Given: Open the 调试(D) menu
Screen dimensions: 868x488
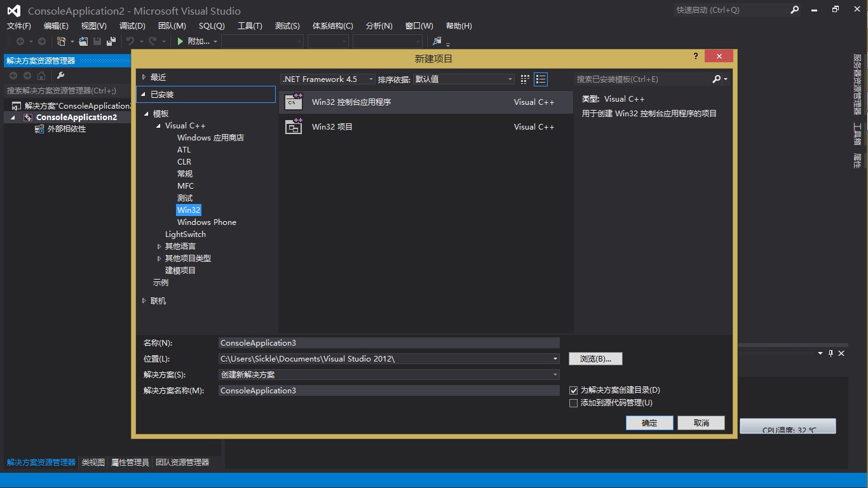Looking at the screenshot, I should 132,26.
